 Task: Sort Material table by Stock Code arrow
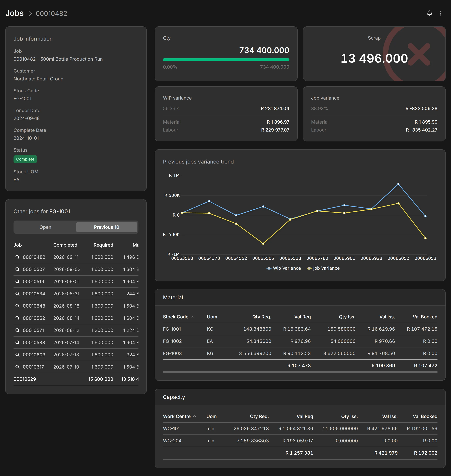click(193, 317)
